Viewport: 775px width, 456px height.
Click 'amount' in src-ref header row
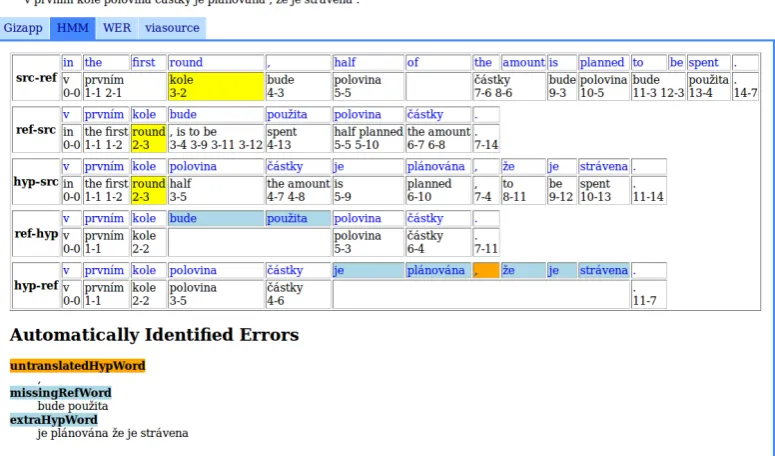click(x=523, y=63)
